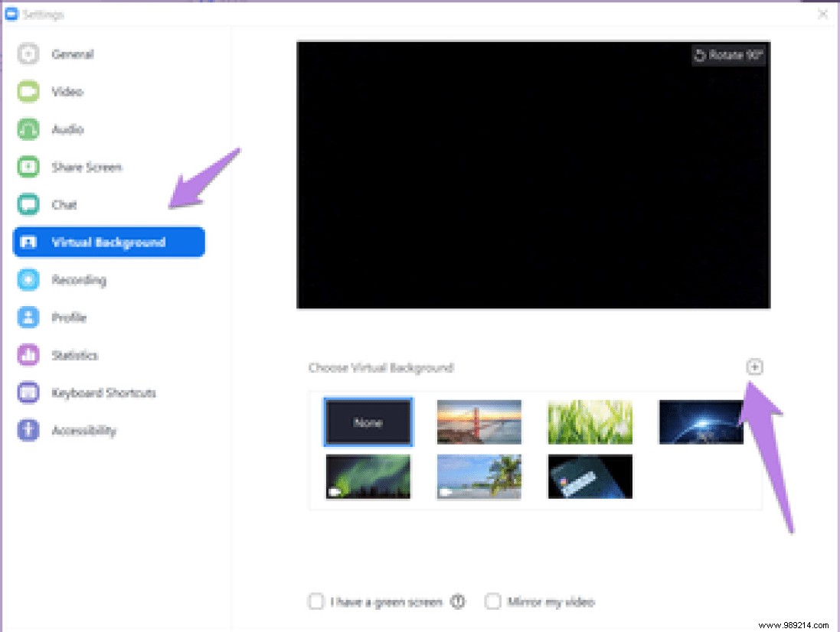Open Accessibility settings
The width and height of the screenshot is (840, 632).
(x=83, y=430)
